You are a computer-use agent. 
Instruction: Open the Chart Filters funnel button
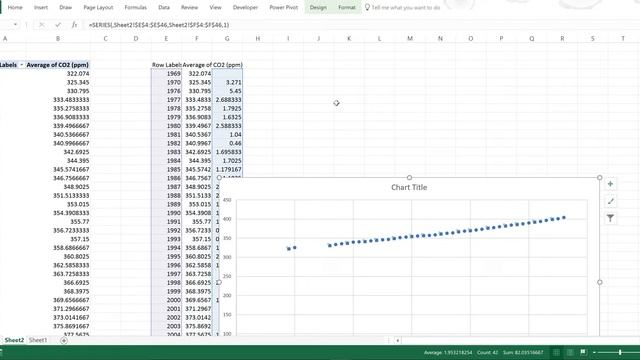(610, 218)
